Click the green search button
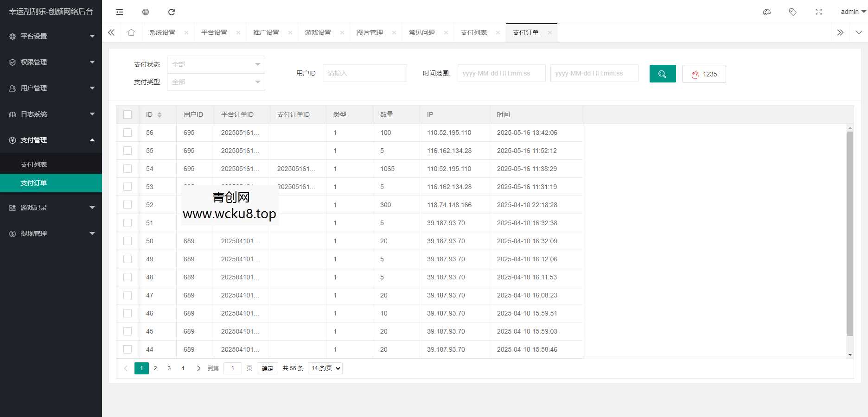Image resolution: width=868 pixels, height=417 pixels. point(663,74)
